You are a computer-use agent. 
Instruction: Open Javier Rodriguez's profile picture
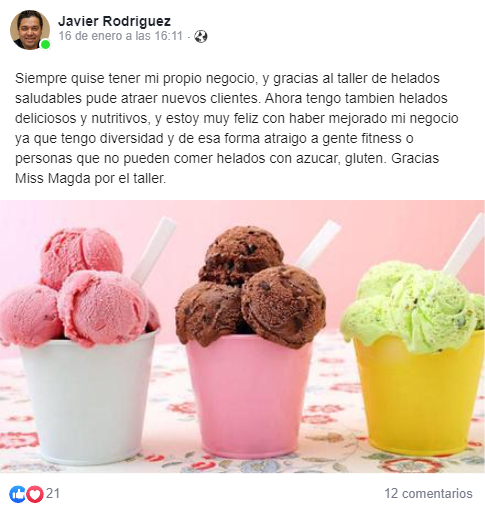(30, 30)
